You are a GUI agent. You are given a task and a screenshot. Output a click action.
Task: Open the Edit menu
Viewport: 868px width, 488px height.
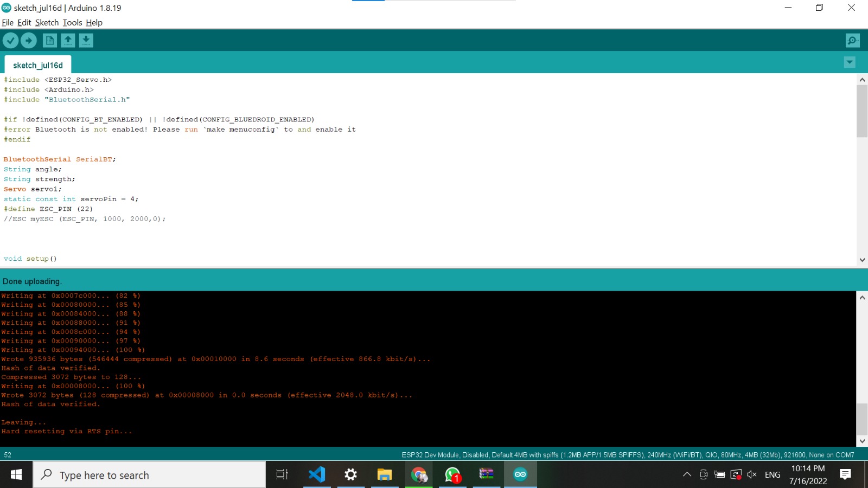[x=24, y=22]
